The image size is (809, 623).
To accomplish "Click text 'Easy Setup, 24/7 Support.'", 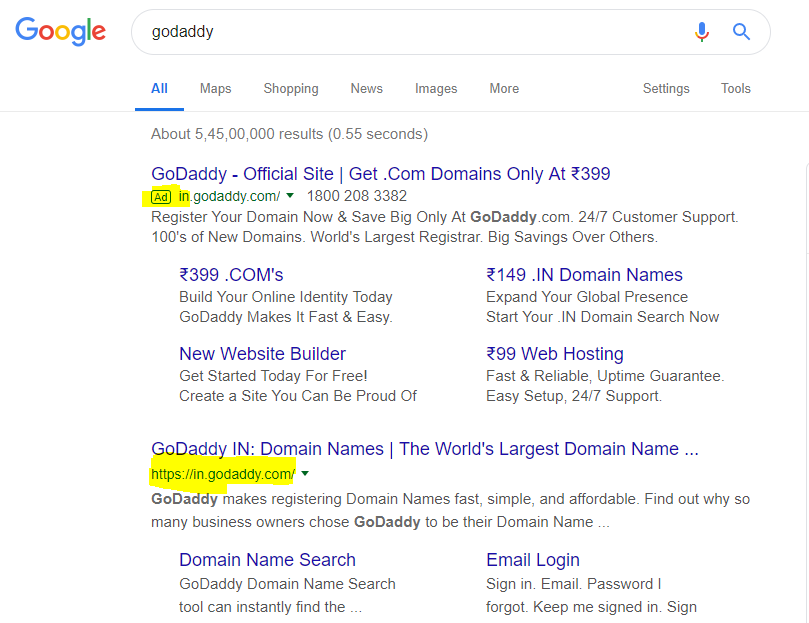I will (x=574, y=396).
